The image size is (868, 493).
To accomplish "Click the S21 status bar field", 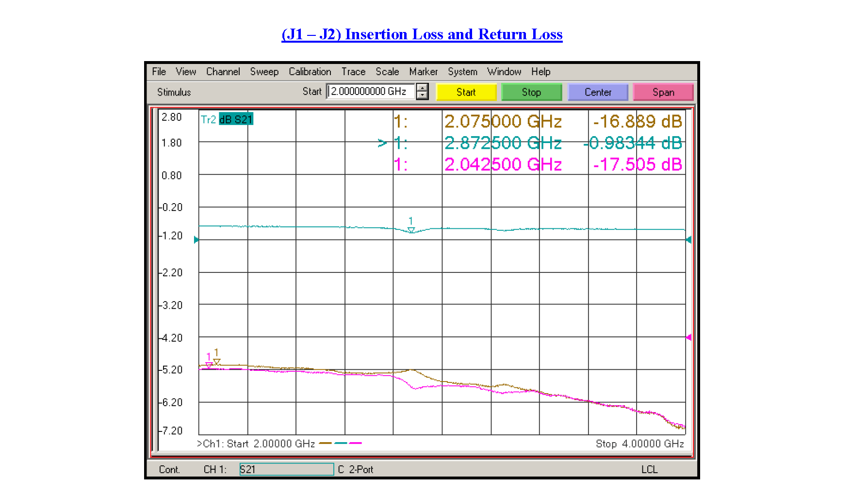I will tap(287, 469).
